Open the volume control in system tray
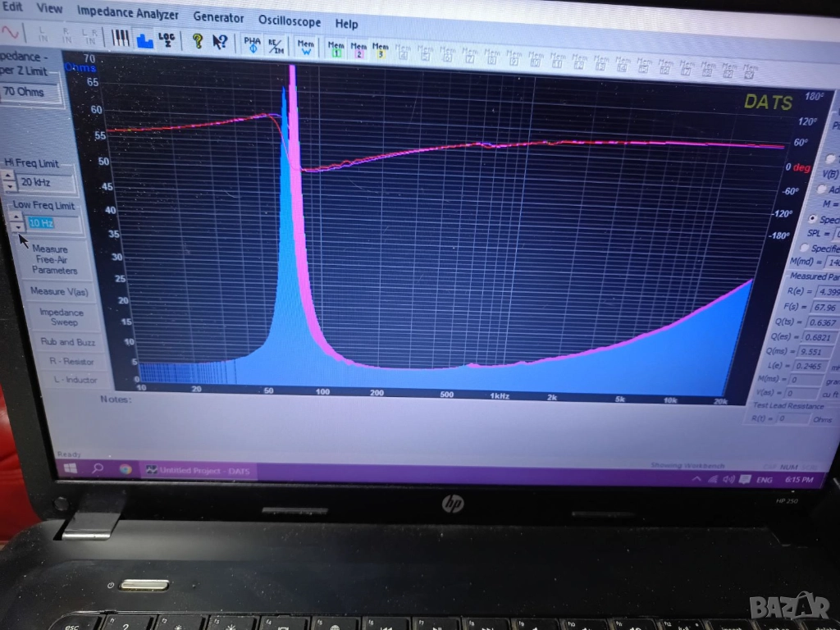 tap(728, 479)
